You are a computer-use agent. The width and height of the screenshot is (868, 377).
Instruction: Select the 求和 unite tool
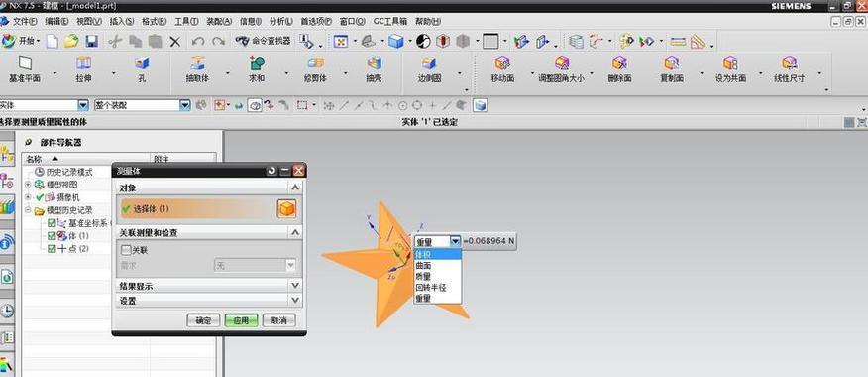point(257,69)
